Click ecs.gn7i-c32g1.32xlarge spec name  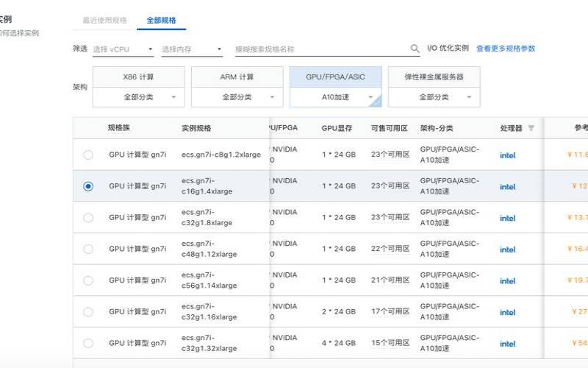pos(209,343)
